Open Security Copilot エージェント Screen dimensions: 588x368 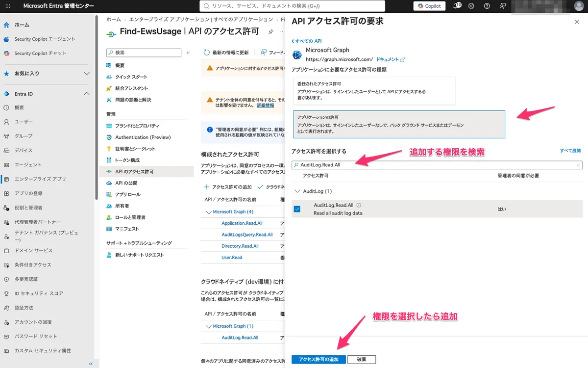[45, 39]
